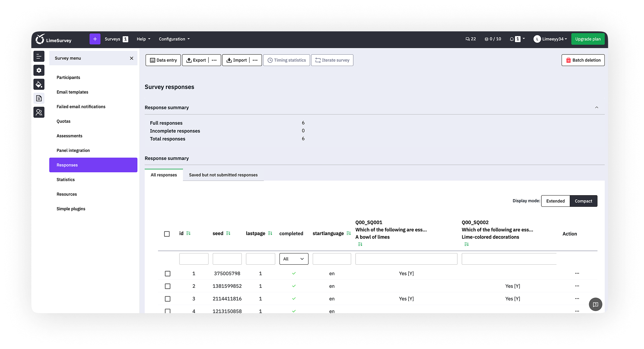Open the completed filter All dropdown
The height and width of the screenshot is (349, 644).
pyautogui.click(x=294, y=259)
